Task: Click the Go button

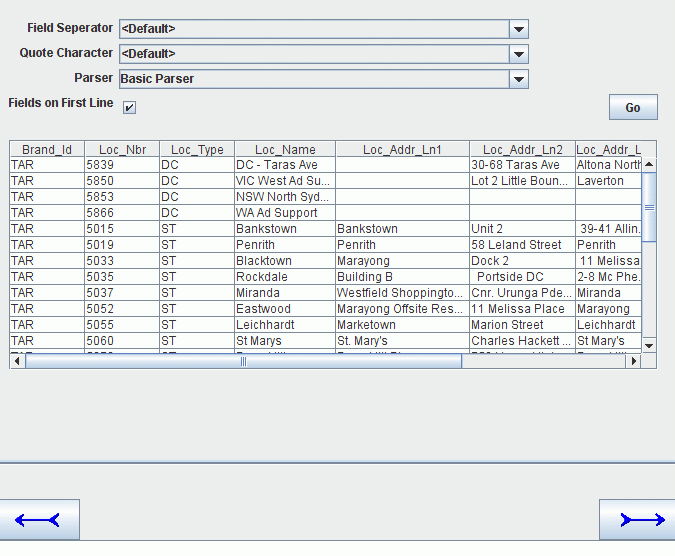Action: click(x=633, y=107)
